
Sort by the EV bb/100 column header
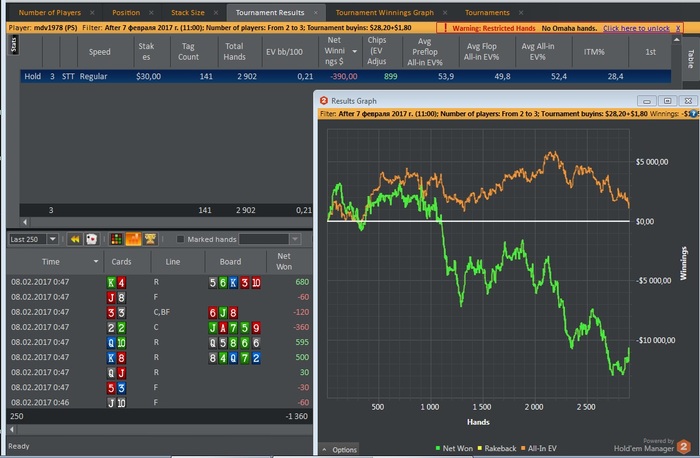(x=284, y=52)
